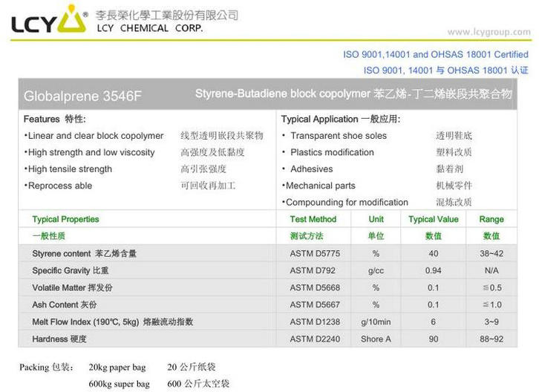The width and height of the screenshot is (539, 392).
Task: Click the Melt Flow Index row label
Action: 112,321
